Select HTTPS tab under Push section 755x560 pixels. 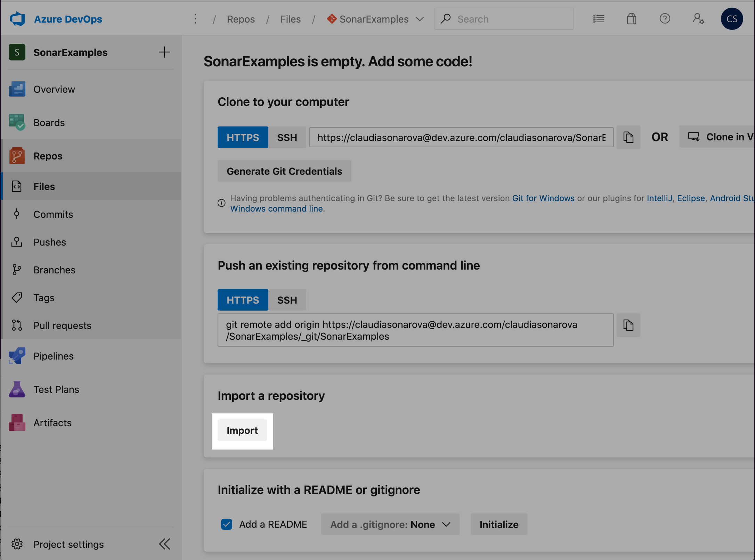[243, 300]
